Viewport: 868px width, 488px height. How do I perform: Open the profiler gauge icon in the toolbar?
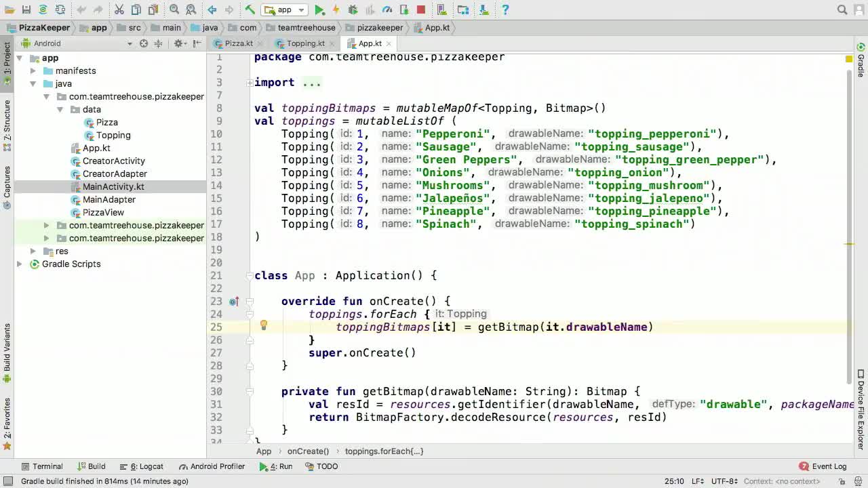pos(387,9)
